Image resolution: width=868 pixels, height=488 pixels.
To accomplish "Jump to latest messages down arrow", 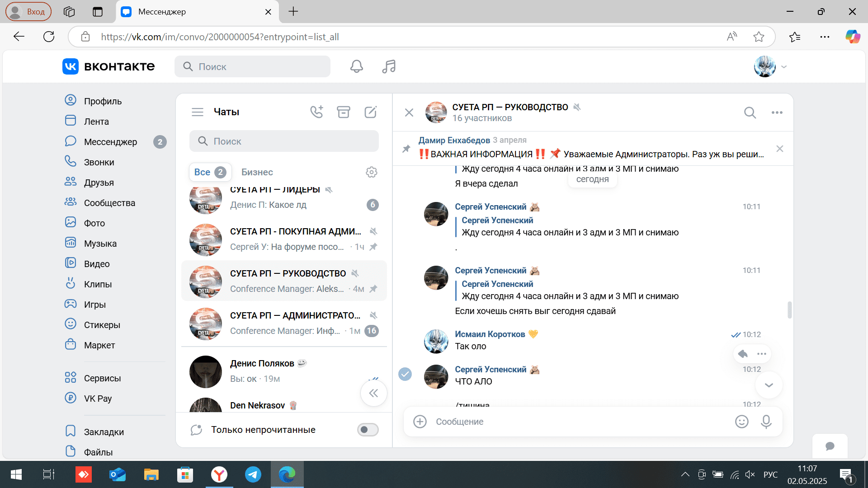I will [x=769, y=385].
